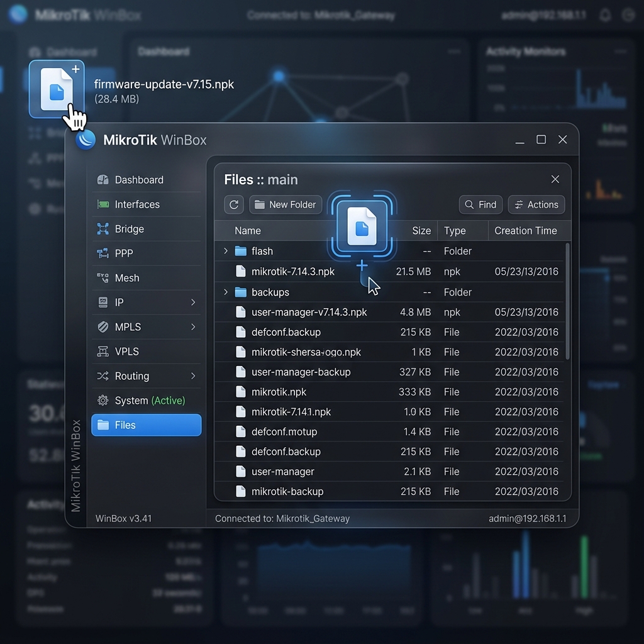This screenshot has width=644, height=644.
Task: Select the user-manager-v7.14.3.npk file name
Action: tap(309, 312)
